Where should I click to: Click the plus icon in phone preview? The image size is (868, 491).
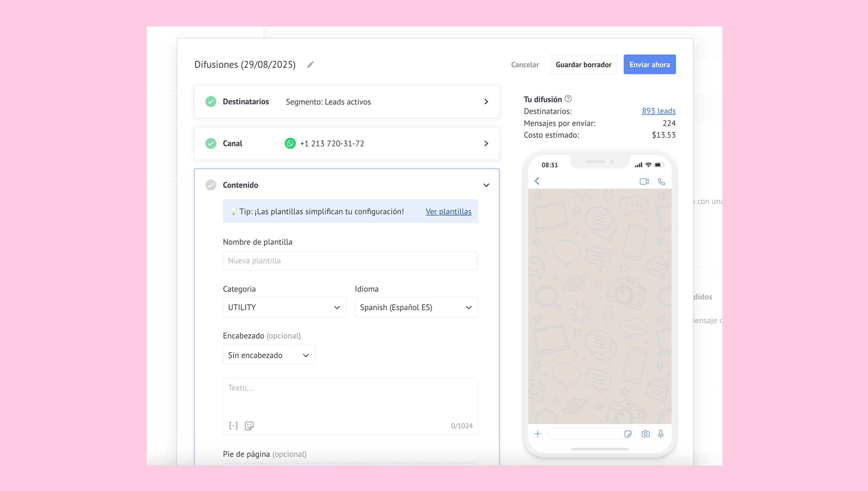tap(538, 434)
